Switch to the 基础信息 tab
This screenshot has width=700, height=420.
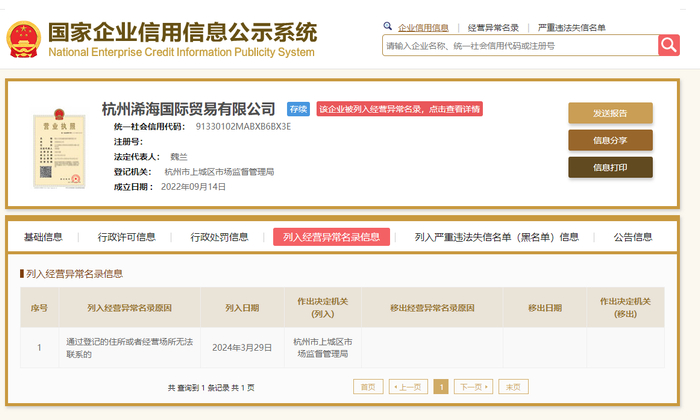point(43,237)
